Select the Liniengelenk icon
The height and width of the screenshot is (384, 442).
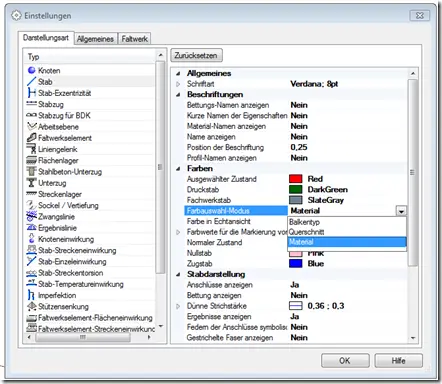click(32, 149)
